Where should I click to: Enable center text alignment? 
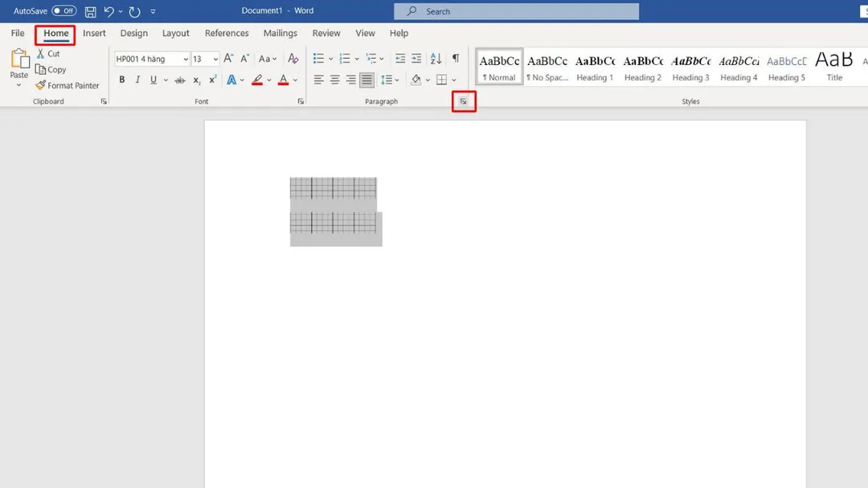click(334, 80)
